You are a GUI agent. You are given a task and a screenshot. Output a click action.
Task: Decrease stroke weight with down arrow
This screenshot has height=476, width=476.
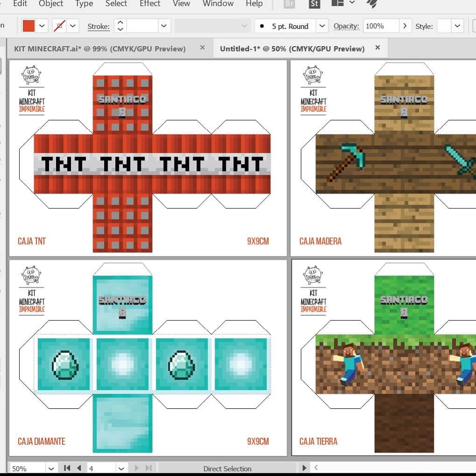click(120, 29)
